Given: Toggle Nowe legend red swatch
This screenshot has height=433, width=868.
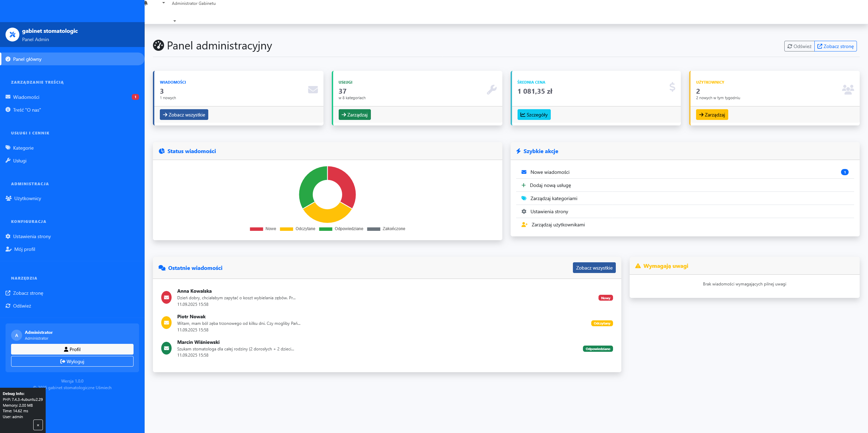Looking at the screenshot, I should (256, 229).
